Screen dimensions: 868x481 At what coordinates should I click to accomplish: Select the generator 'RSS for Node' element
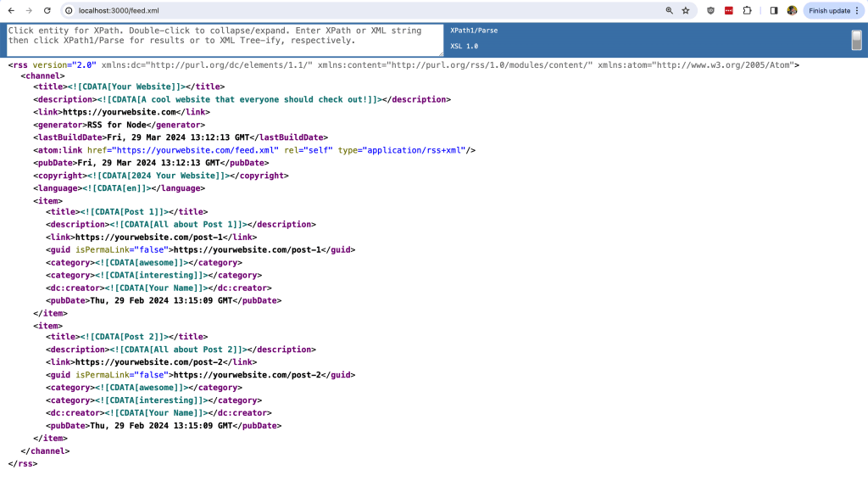(119, 125)
